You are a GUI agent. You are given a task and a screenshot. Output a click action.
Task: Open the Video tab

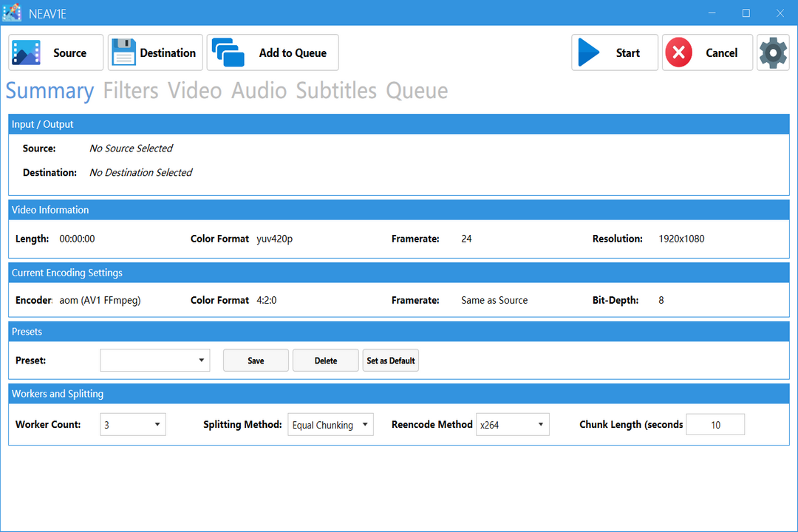click(x=194, y=90)
